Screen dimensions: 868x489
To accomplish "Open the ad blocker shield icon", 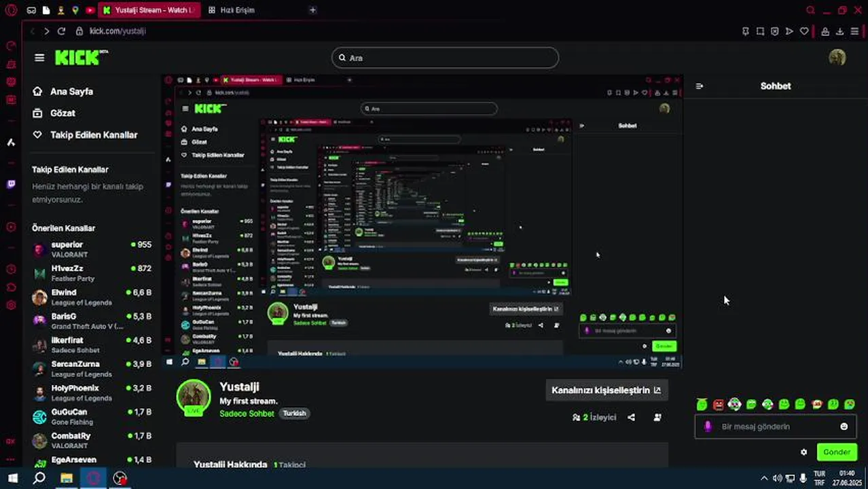I will [x=774, y=31].
